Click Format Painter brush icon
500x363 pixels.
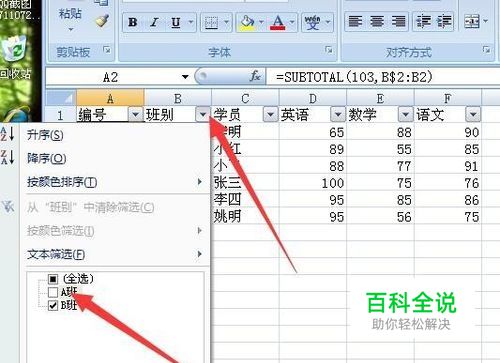click(x=102, y=21)
